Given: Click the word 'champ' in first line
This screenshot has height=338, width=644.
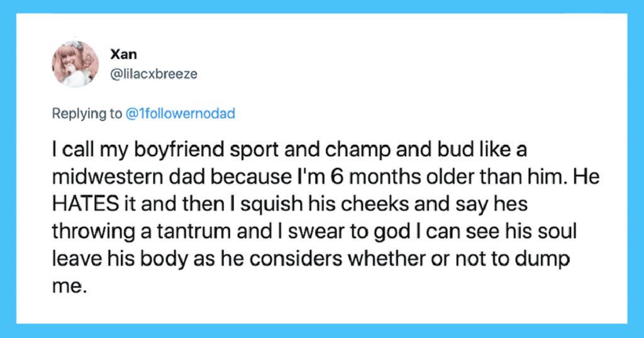Looking at the screenshot, I should 358,150.
